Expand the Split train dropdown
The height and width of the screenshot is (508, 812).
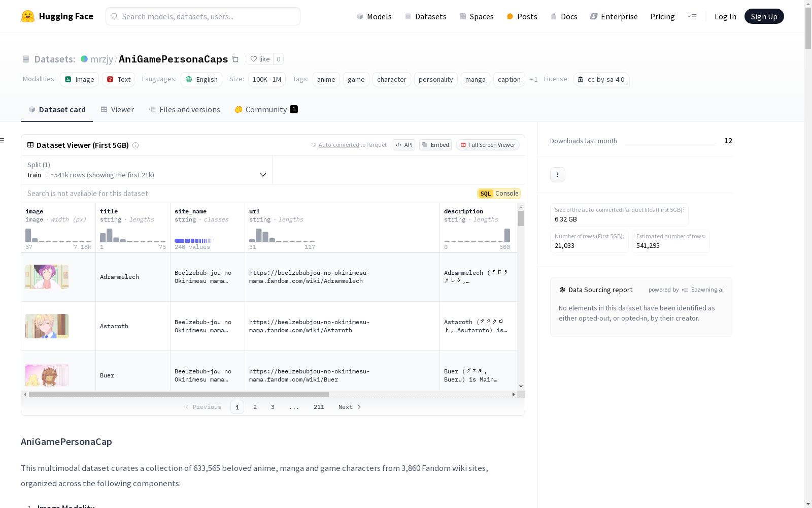[x=147, y=170]
